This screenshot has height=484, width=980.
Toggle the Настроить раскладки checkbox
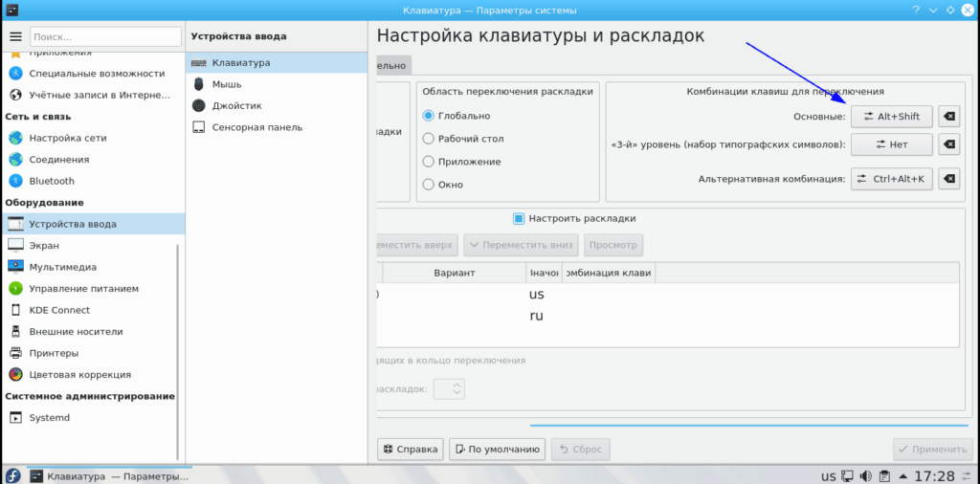tap(519, 218)
